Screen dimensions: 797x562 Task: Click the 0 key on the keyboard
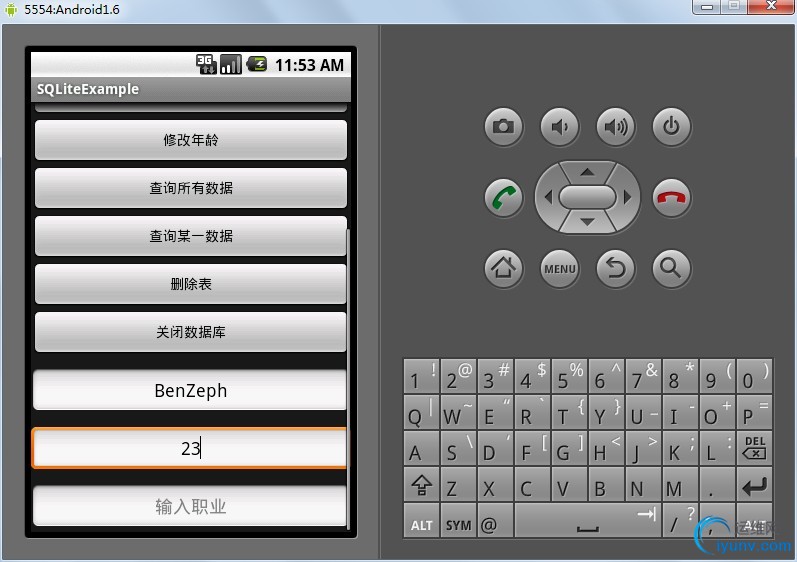[754, 375]
